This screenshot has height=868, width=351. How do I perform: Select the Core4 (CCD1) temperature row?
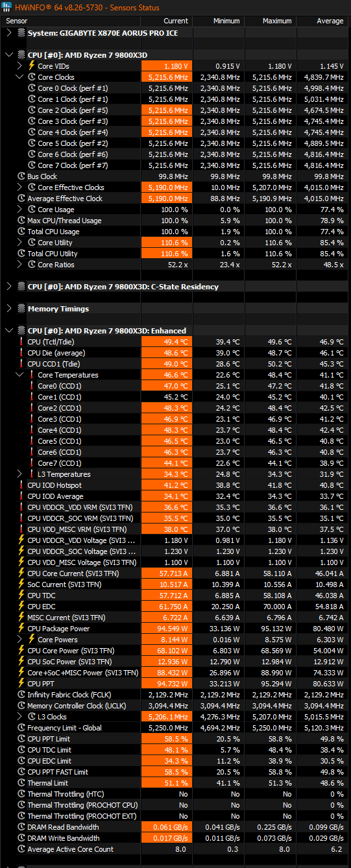(x=175, y=430)
